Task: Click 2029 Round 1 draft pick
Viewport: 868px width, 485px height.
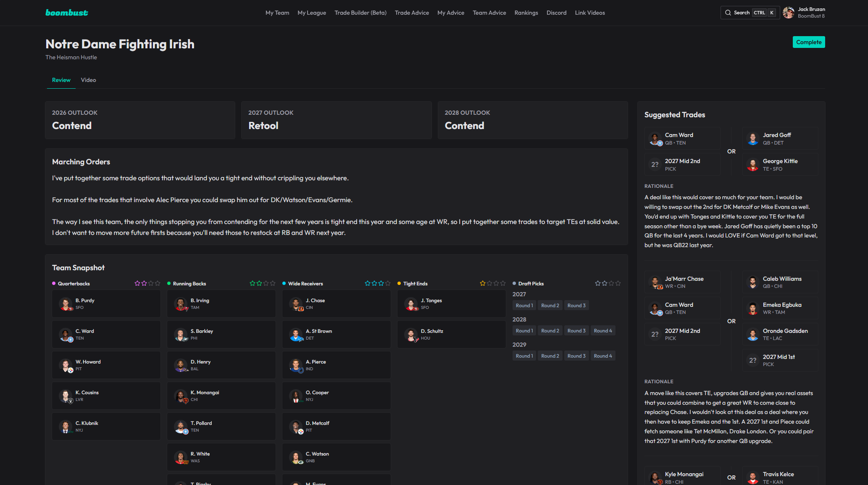Action: click(x=524, y=356)
